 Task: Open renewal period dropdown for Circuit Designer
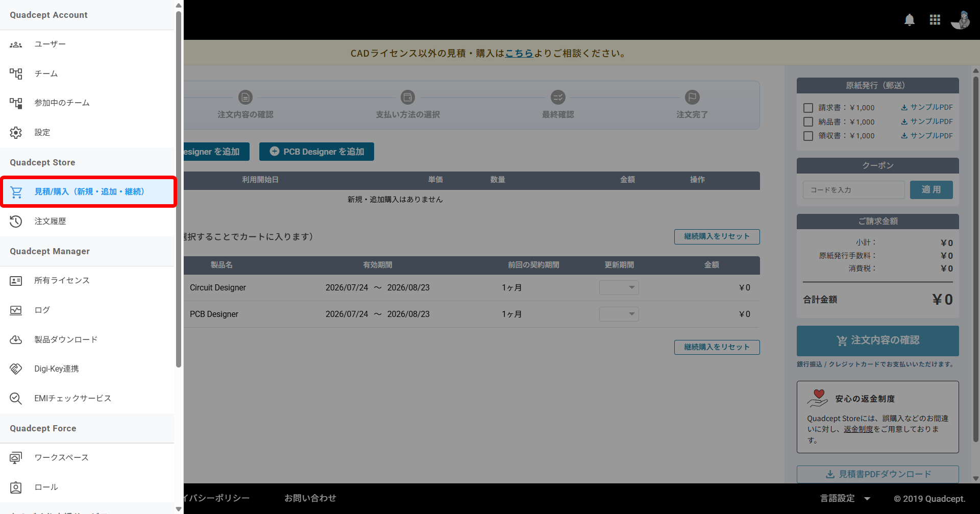(619, 287)
